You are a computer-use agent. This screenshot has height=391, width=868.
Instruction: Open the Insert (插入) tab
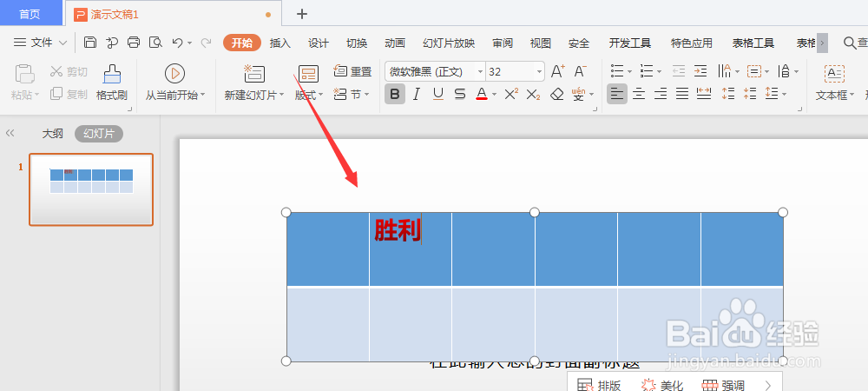point(280,43)
